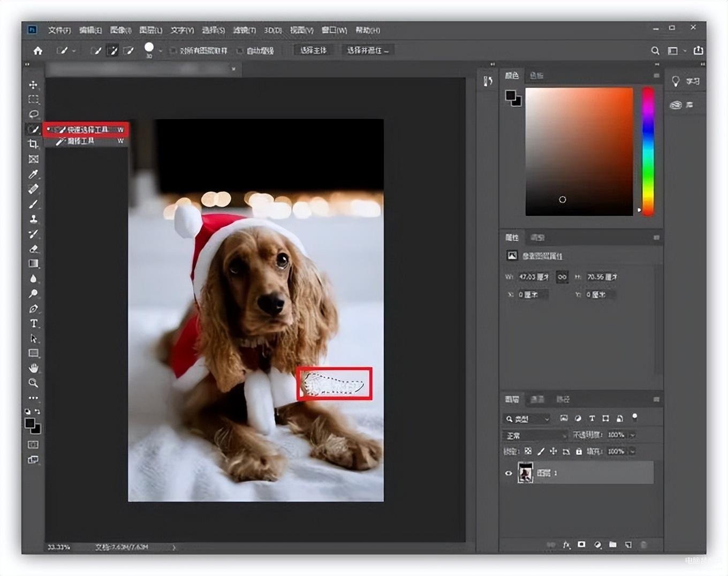Choose the Eyedropper tool
The height and width of the screenshot is (576, 728).
tap(33, 174)
